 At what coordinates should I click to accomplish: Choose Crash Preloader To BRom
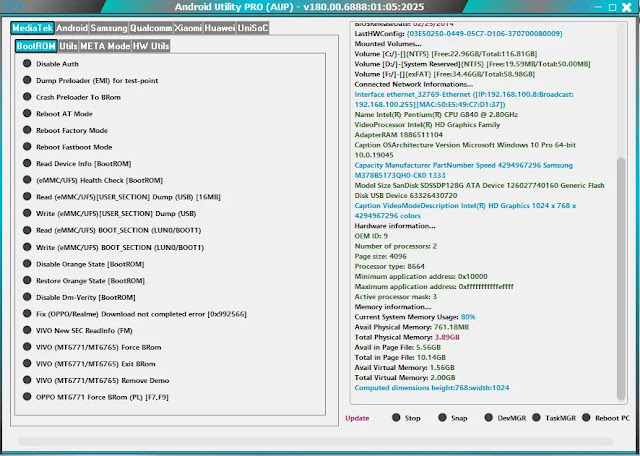tap(72, 97)
